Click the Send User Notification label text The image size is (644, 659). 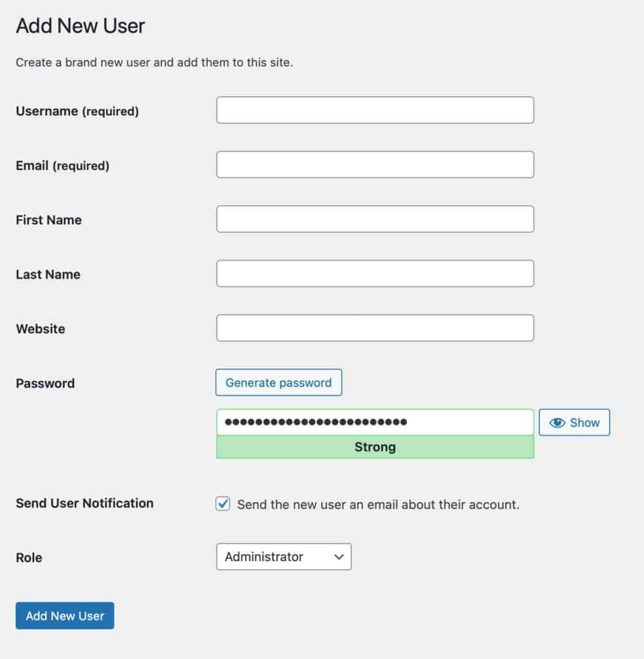(x=84, y=503)
